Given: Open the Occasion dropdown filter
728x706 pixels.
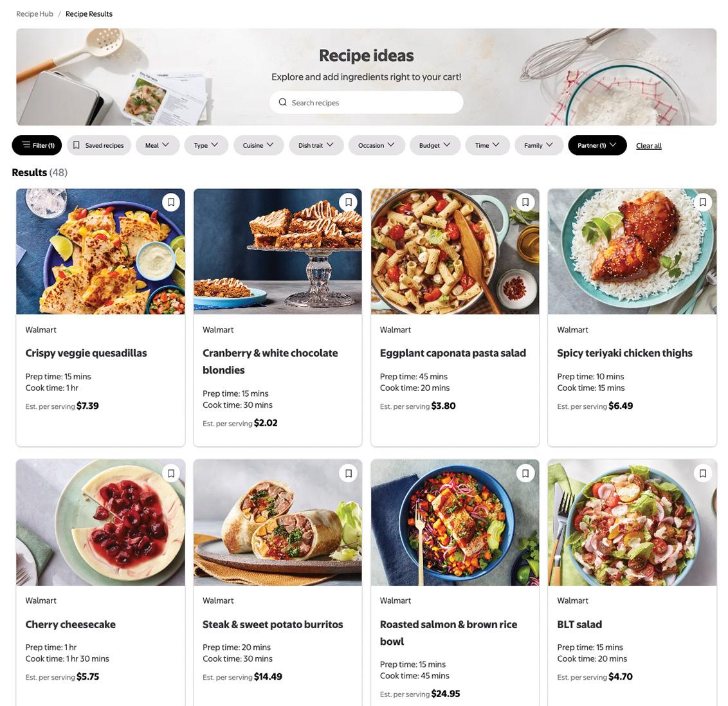Looking at the screenshot, I should pyautogui.click(x=376, y=145).
